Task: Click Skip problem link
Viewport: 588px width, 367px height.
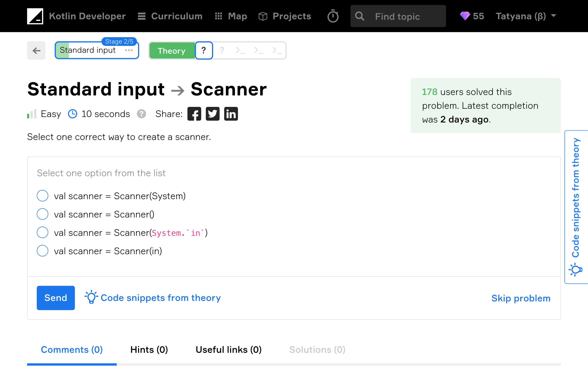Action: tap(521, 298)
